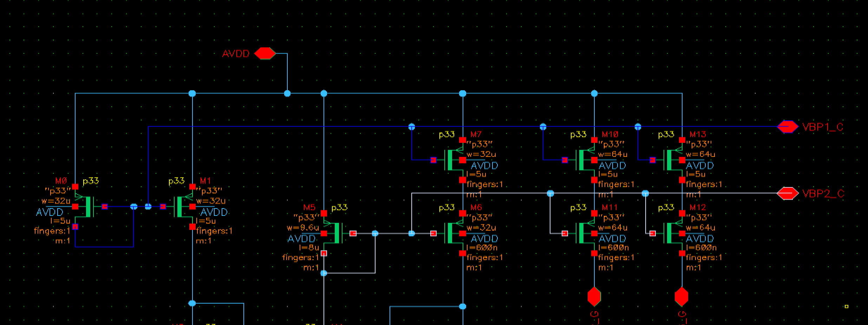
Task: Click the VBP2_C output pin
Action: click(788, 193)
